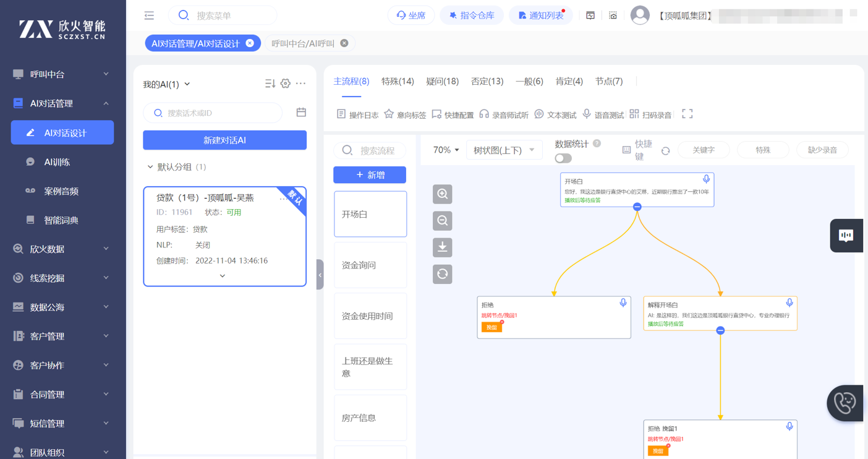The height and width of the screenshot is (459, 868).
Task: Click the download flowchart icon
Action: point(442,247)
